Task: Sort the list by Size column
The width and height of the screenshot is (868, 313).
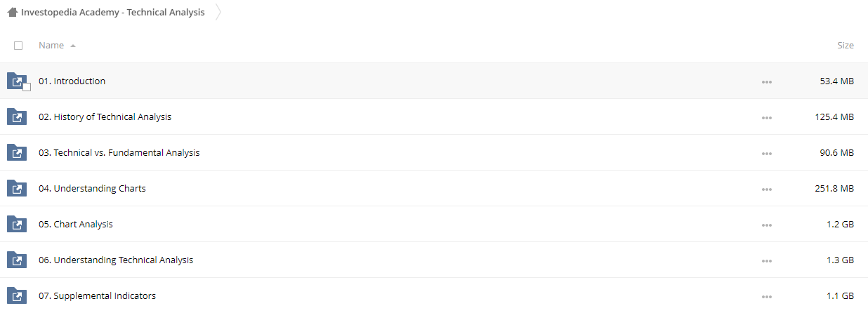Action: pos(846,46)
